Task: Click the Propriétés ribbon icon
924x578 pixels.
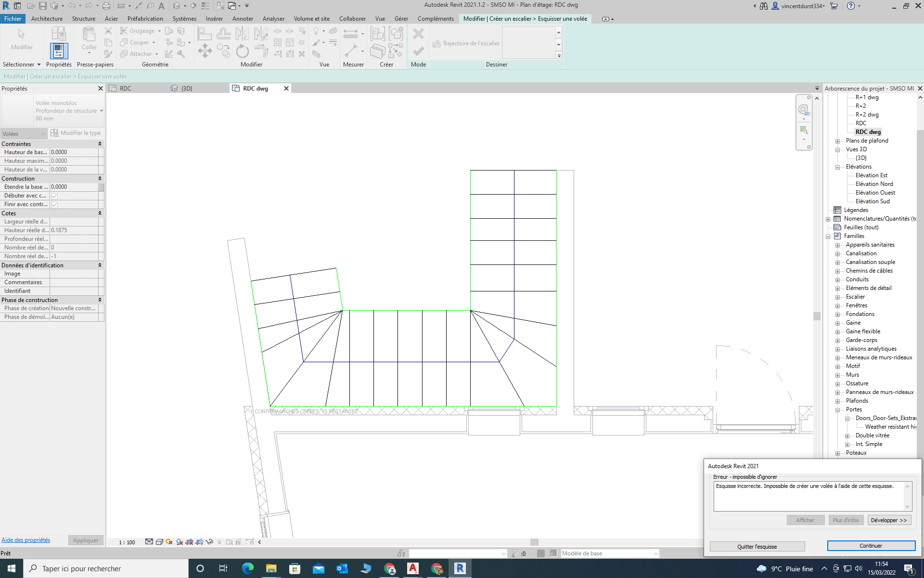Action: [x=59, y=51]
